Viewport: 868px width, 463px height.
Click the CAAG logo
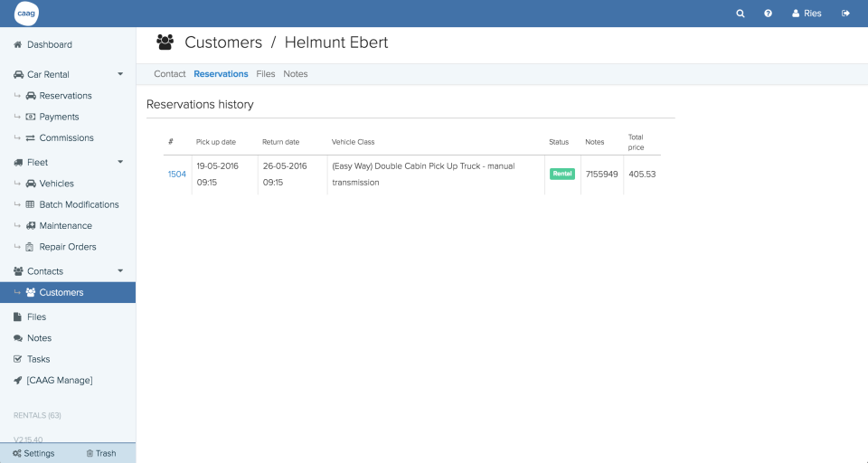[27, 14]
